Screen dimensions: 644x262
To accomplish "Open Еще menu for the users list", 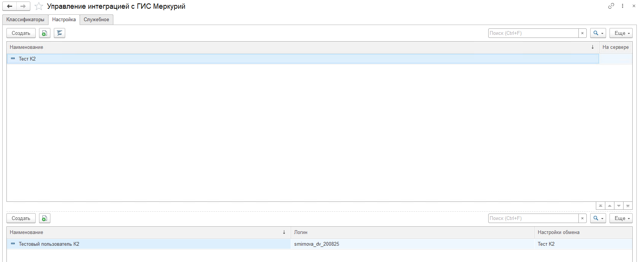I will click(x=621, y=218).
